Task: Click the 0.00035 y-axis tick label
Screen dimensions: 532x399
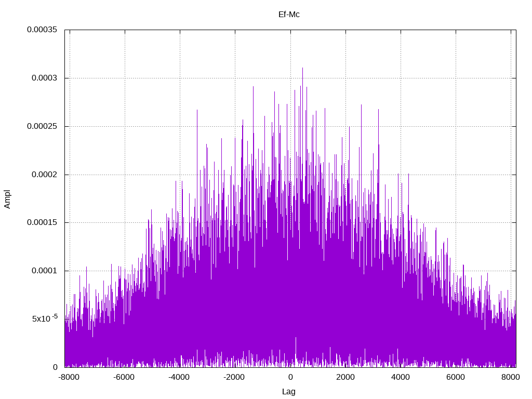Action: [x=42, y=30]
